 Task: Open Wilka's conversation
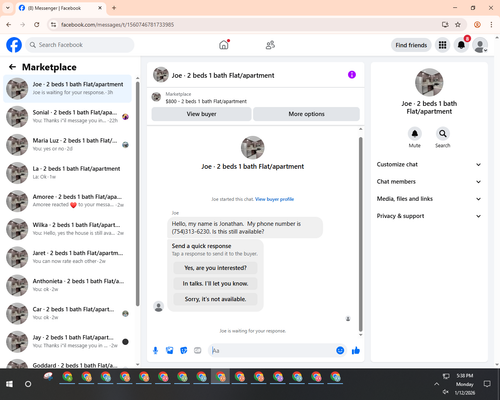pyautogui.click(x=67, y=229)
